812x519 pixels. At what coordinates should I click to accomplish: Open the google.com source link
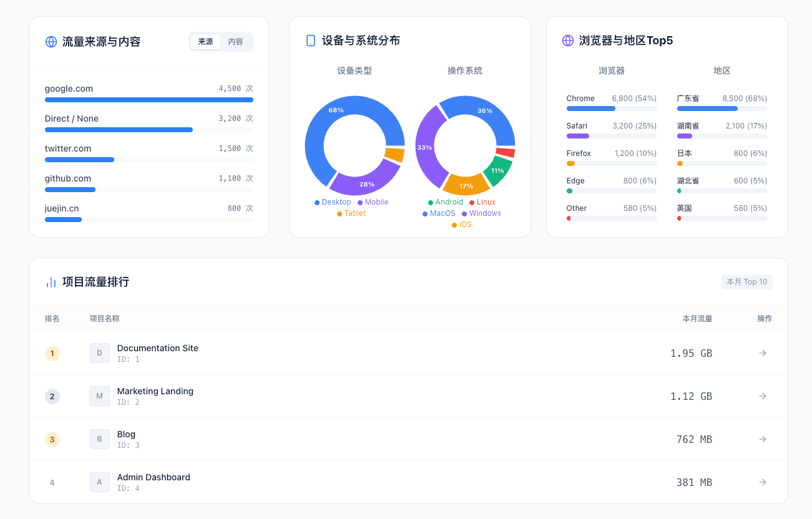(68, 89)
